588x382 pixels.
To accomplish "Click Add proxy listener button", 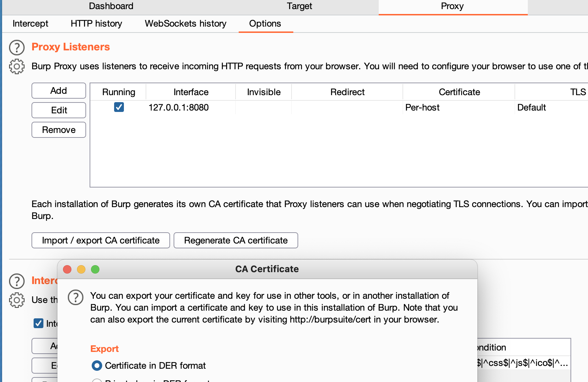I will (x=59, y=91).
